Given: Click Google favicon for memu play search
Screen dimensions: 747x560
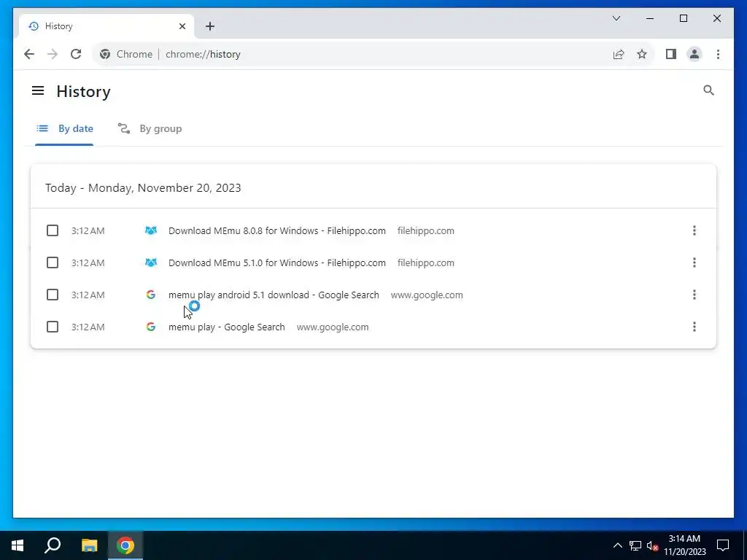Looking at the screenshot, I should coord(150,327).
